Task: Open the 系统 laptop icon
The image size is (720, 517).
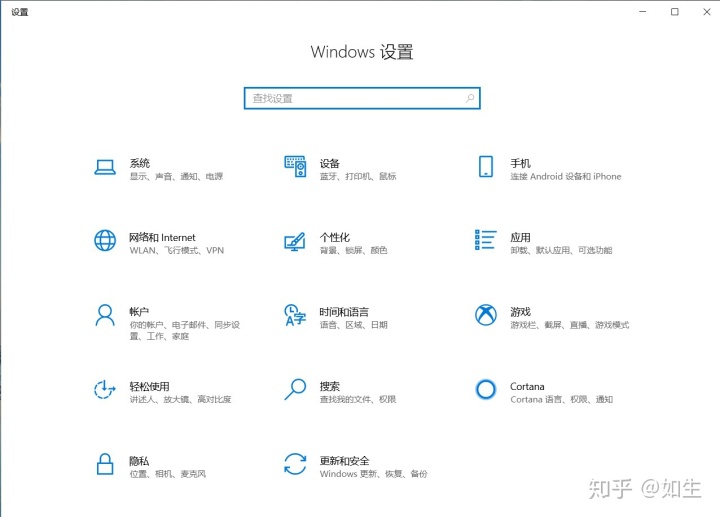Action: (105, 167)
